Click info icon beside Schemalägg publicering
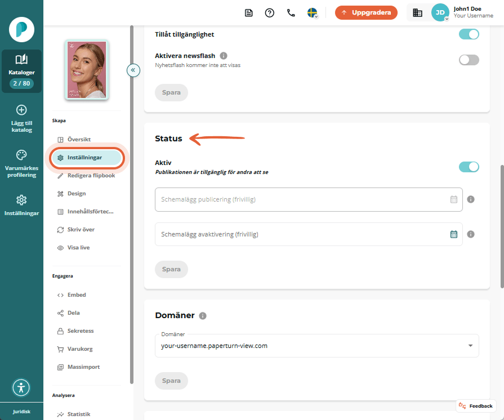Viewport: 504px width, 420px height. click(x=471, y=199)
